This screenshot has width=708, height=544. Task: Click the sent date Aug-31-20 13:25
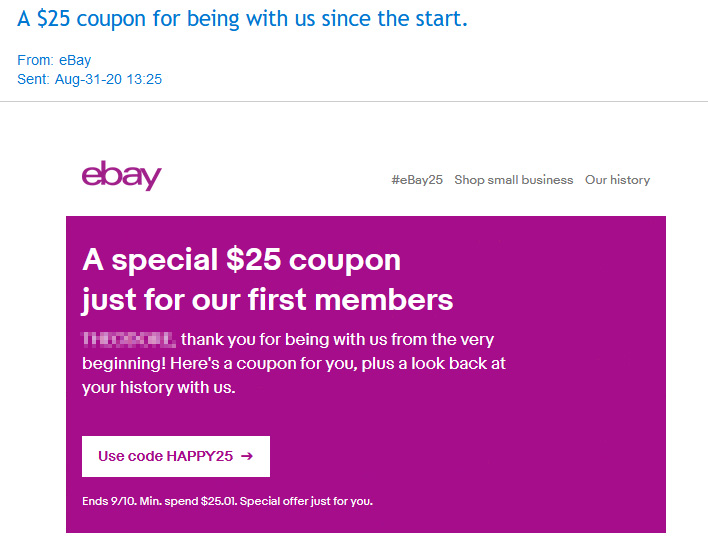(x=108, y=79)
